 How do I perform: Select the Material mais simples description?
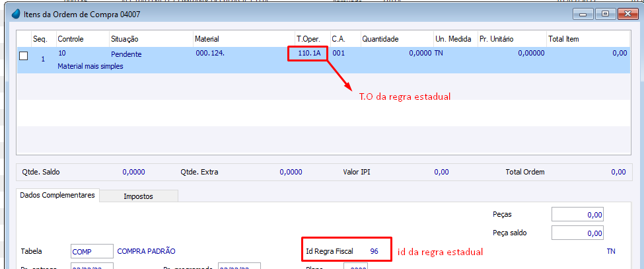90,65
